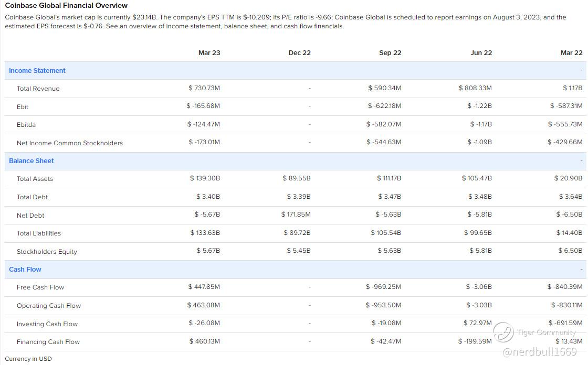
Task: Click the $ 20.90B Total Assets value
Action: 568,178
